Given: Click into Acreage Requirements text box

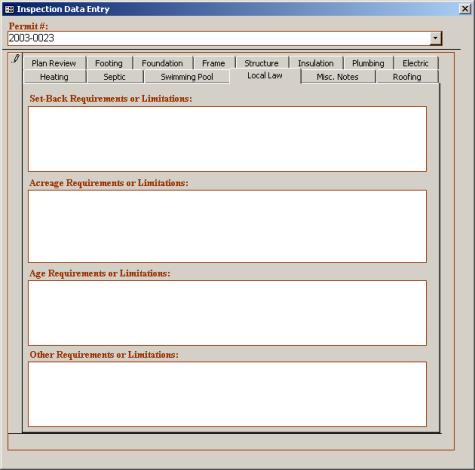Looking at the screenshot, I should point(227,226).
